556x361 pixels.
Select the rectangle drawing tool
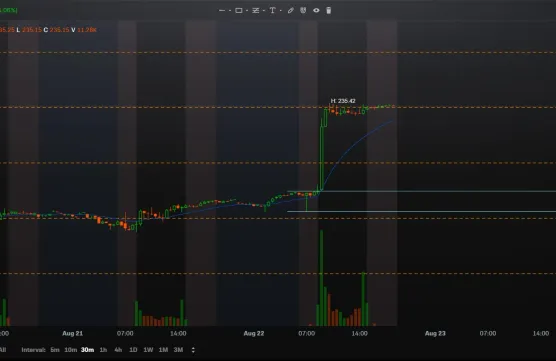click(239, 11)
